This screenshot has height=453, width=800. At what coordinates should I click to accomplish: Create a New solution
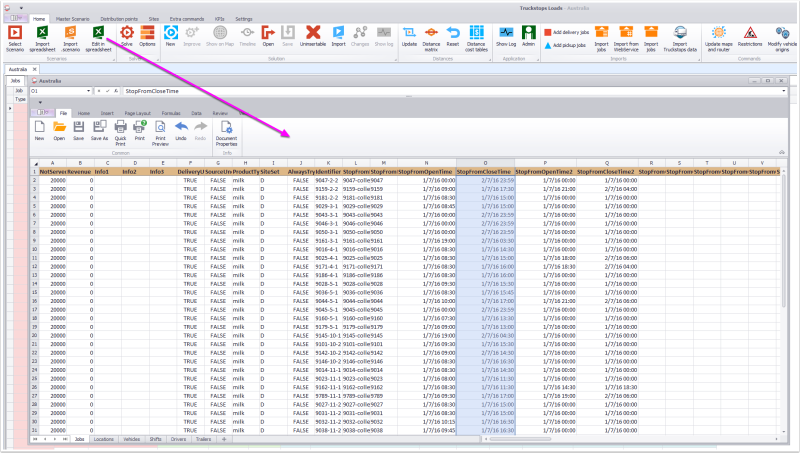tap(170, 33)
